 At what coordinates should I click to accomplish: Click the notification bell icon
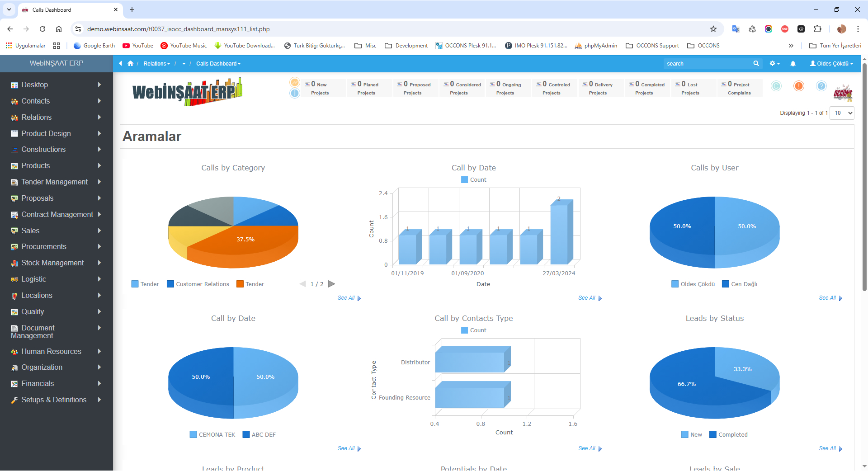[x=793, y=64]
